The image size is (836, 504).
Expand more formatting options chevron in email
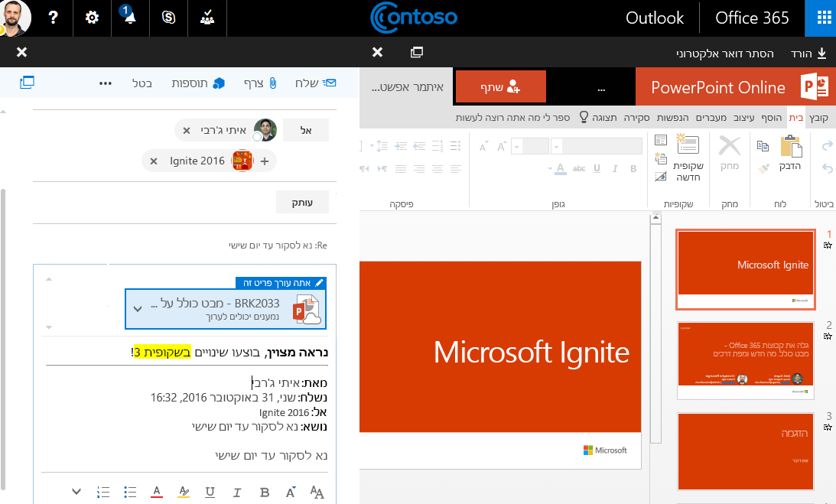point(76,491)
